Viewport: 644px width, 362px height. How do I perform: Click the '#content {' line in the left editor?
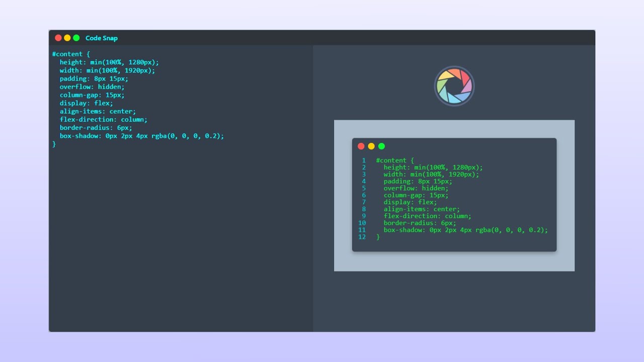pyautogui.click(x=71, y=54)
